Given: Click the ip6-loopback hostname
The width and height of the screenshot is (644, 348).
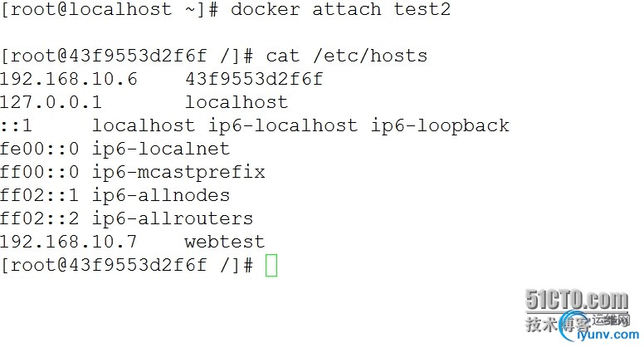Looking at the screenshot, I should [441, 125].
